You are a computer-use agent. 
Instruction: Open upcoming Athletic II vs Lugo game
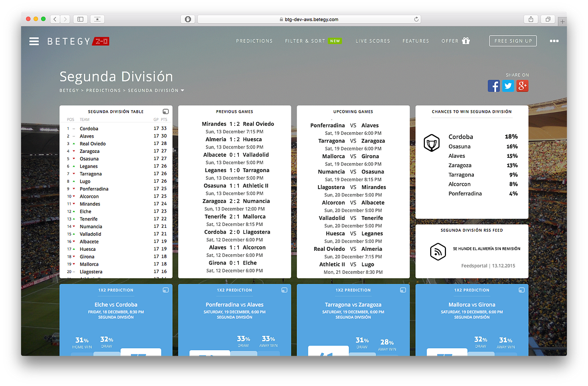pyautogui.click(x=346, y=265)
